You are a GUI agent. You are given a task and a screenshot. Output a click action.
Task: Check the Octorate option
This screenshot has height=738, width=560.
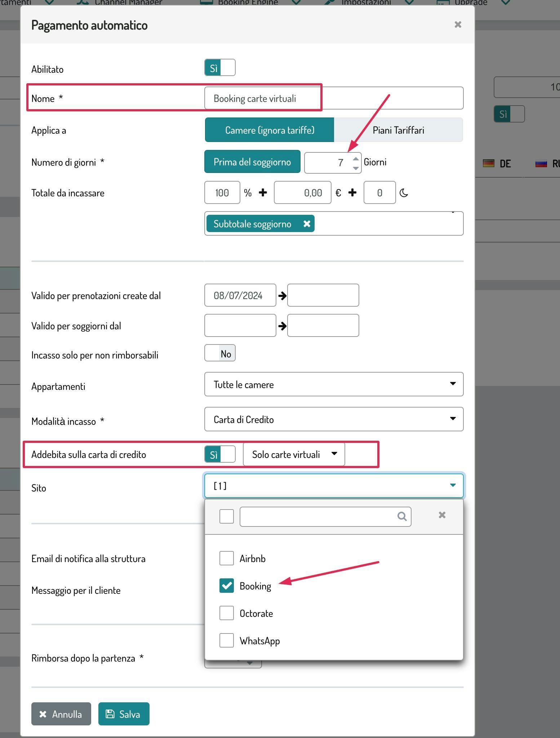[x=227, y=613]
